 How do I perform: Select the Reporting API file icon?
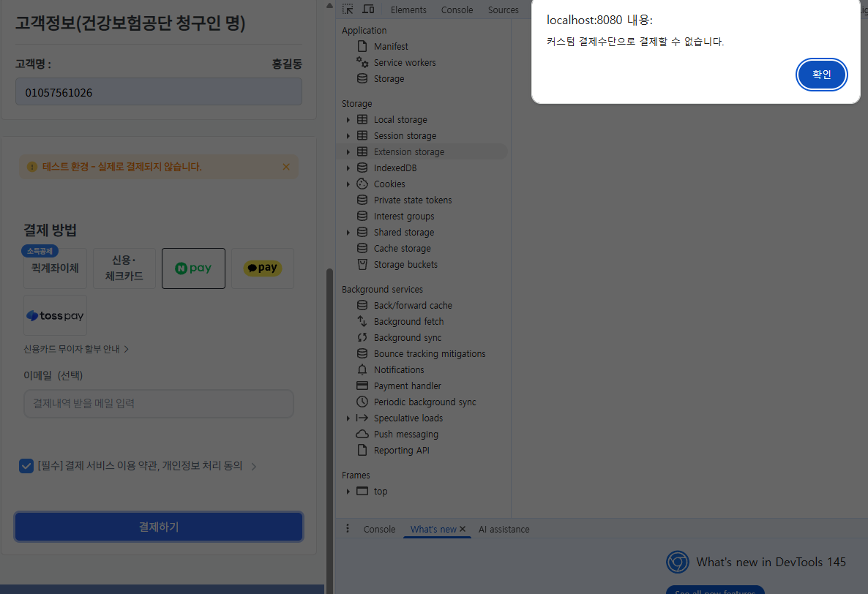(x=362, y=450)
